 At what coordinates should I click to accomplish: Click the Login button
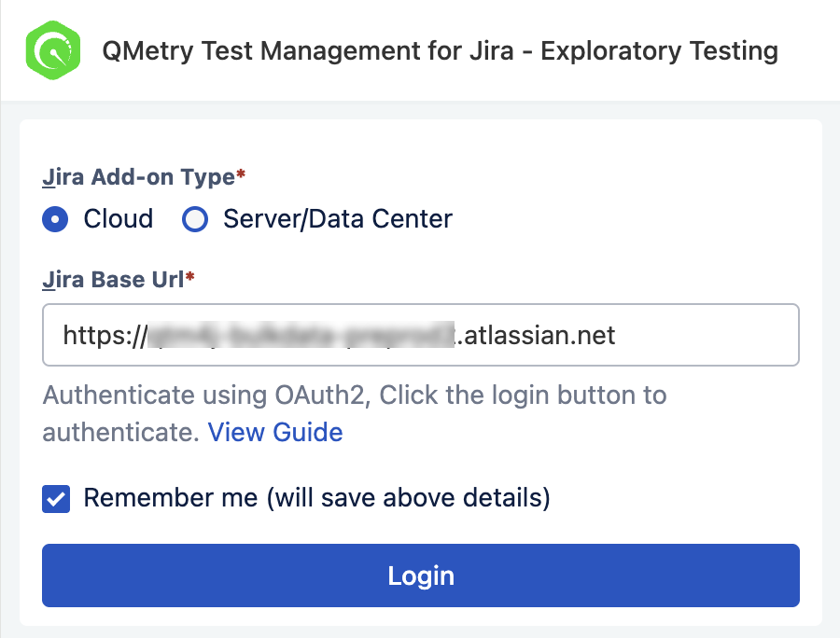point(421,576)
